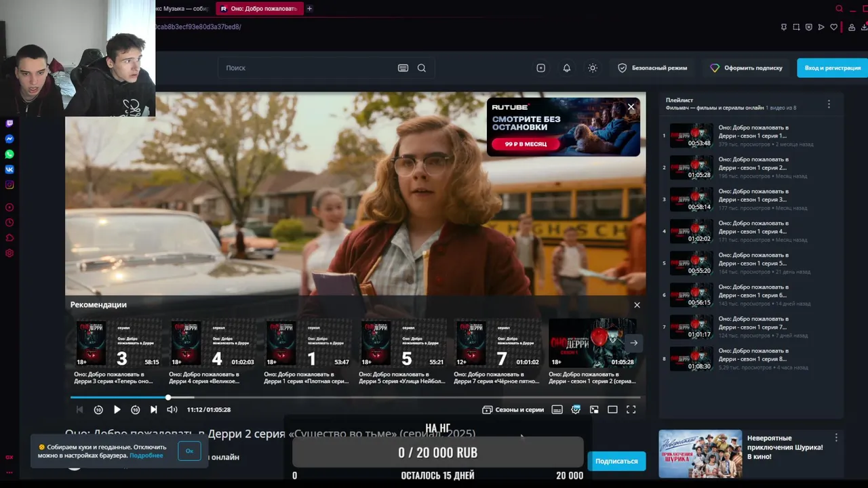Open playlist three-dot options menu
The image size is (868, 488).
point(829,104)
